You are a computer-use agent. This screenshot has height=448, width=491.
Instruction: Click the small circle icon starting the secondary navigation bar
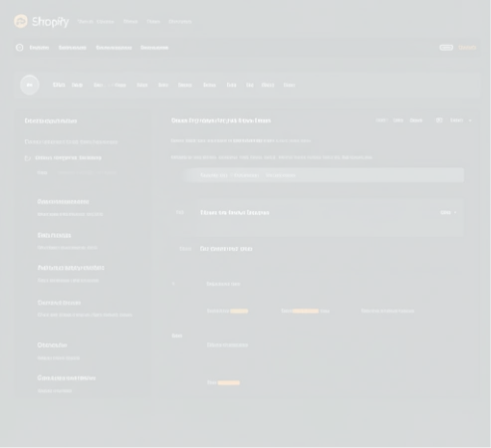[20, 48]
